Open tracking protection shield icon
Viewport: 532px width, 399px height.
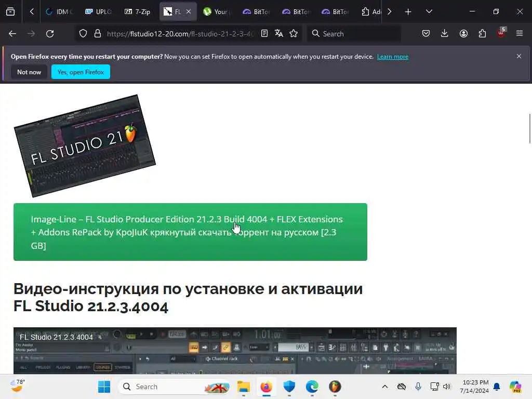pyautogui.click(x=83, y=34)
